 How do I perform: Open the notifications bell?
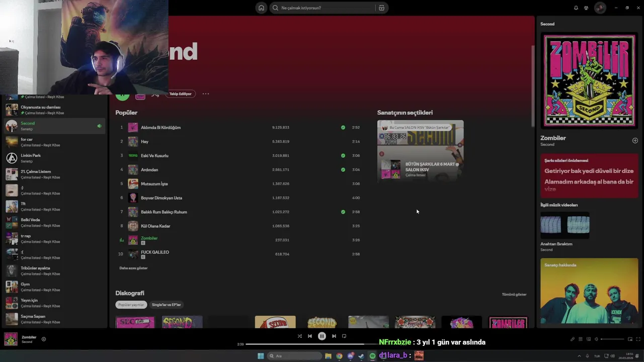coord(576,8)
